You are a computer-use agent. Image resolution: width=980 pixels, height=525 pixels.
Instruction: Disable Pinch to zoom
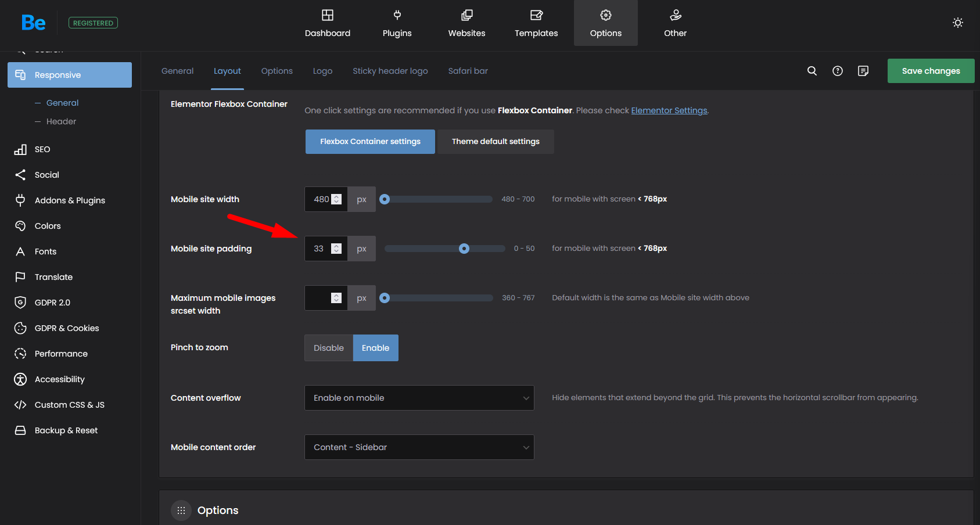(329, 348)
